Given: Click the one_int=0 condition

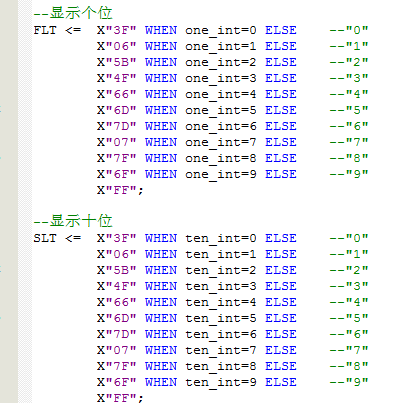Looking at the screenshot, I should 221,31.
